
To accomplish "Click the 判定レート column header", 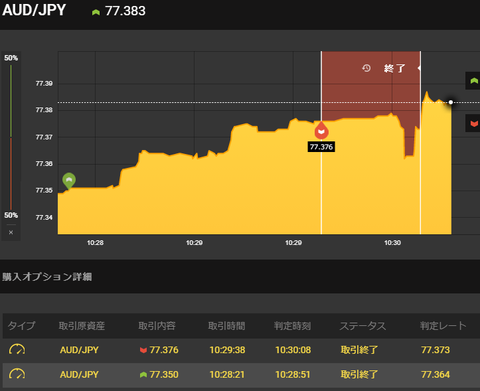I will point(443,326).
